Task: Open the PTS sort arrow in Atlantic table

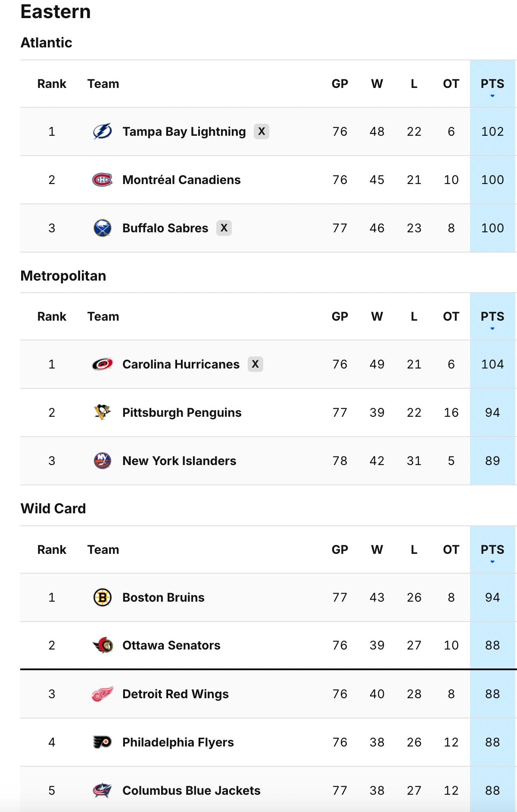Action: coord(491,96)
